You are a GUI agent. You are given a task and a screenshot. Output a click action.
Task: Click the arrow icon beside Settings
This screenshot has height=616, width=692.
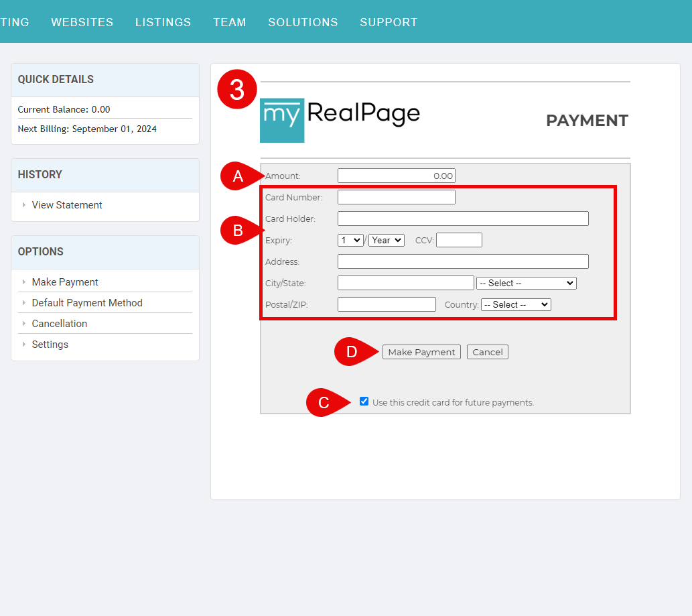tap(24, 345)
